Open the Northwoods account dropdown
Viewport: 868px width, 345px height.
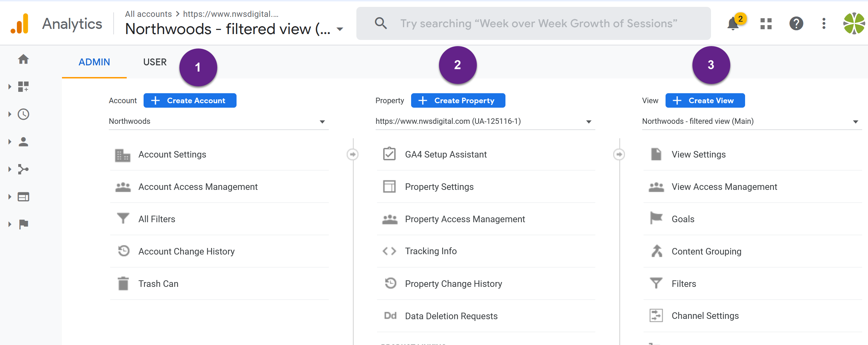[x=219, y=121]
